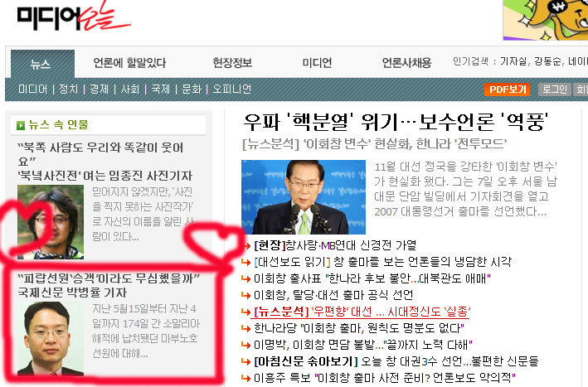The height and width of the screenshot is (387, 588).
Task: Read summary starting 지난 5월15일부터
Action: point(146,331)
